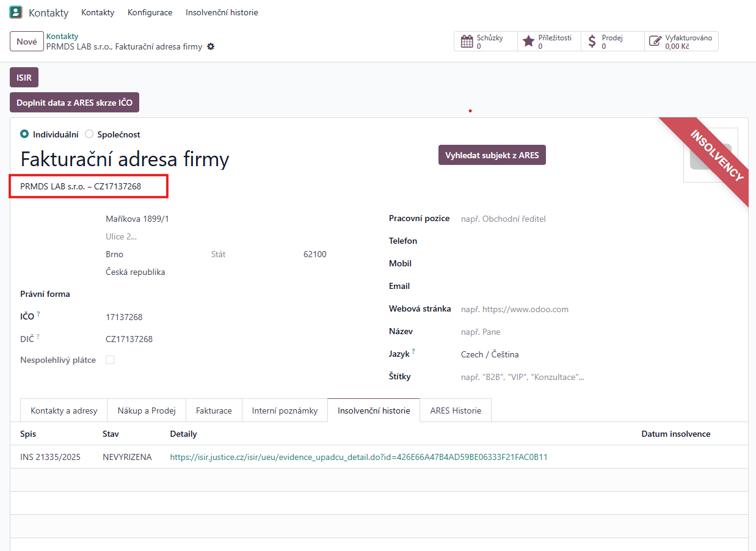Click the Vyhledat subjekt z ARES button
756x551 pixels.
tap(492, 155)
